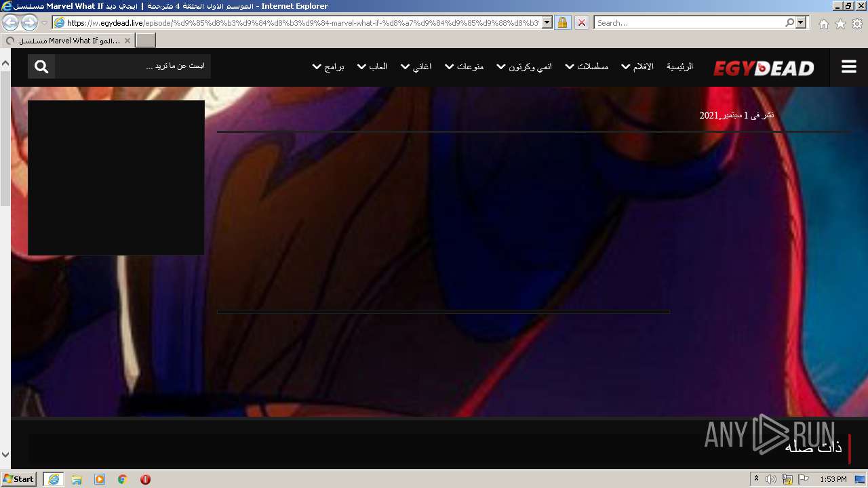Click the publish date text نشر في 1 سبتمبر 2021
Image resolution: width=868 pixels, height=488 pixels.
tap(736, 115)
